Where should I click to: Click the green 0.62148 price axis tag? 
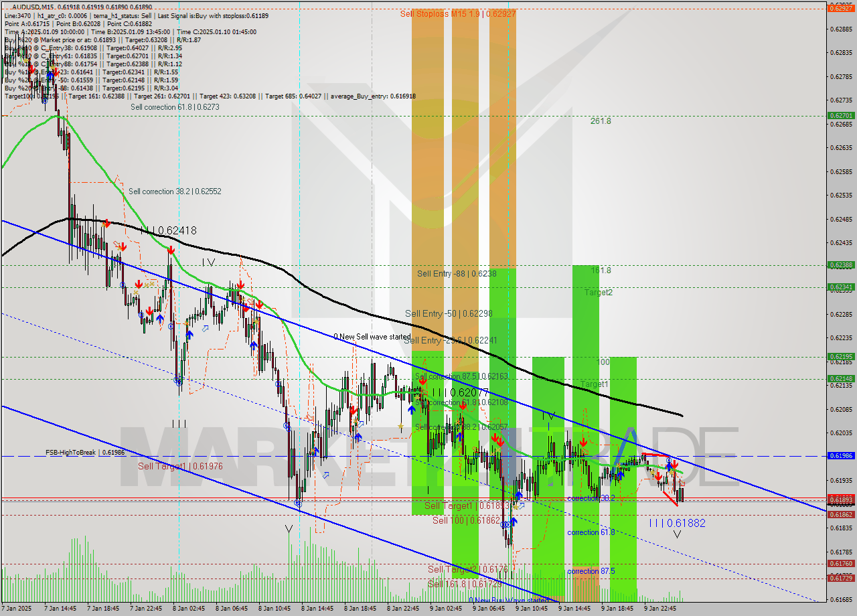pyautogui.click(x=840, y=379)
